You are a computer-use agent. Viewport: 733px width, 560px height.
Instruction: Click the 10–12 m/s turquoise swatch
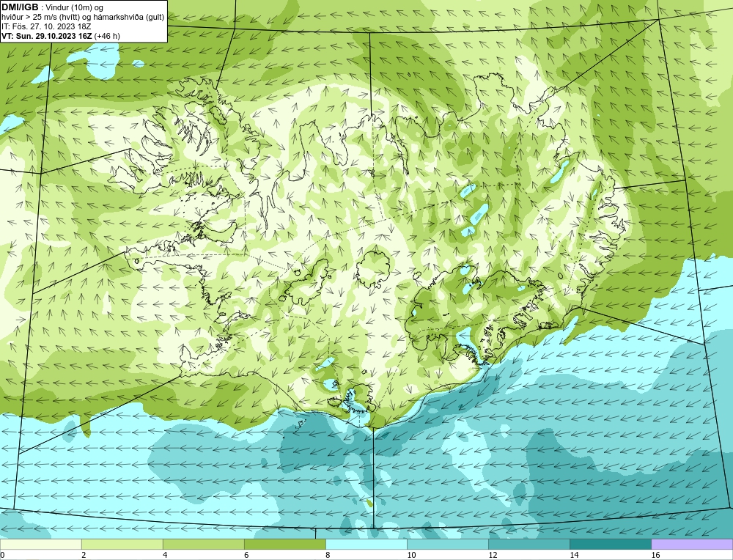[x=447, y=544]
